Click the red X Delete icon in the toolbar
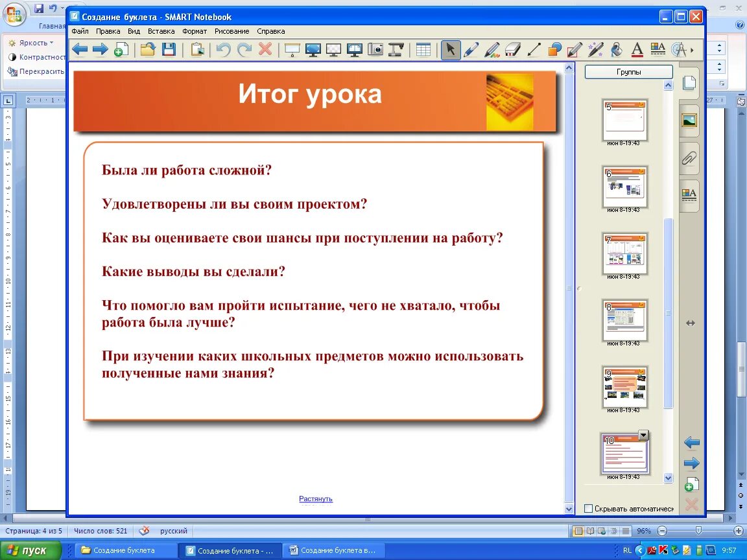This screenshot has width=747, height=560. pos(265,49)
